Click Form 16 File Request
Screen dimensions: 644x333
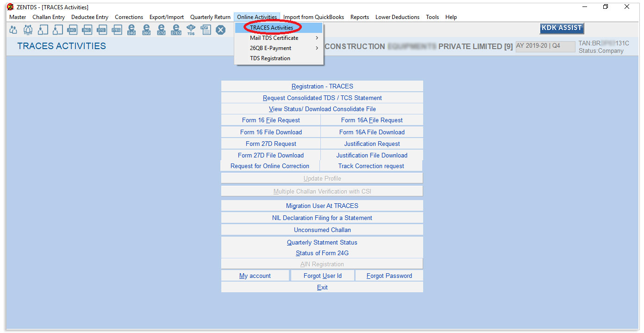pyautogui.click(x=271, y=120)
